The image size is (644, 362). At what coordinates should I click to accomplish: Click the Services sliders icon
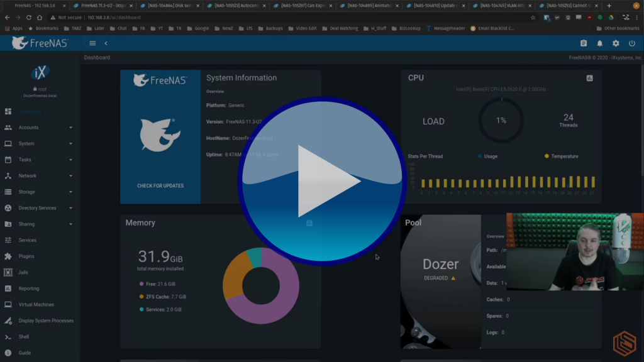coord(8,240)
